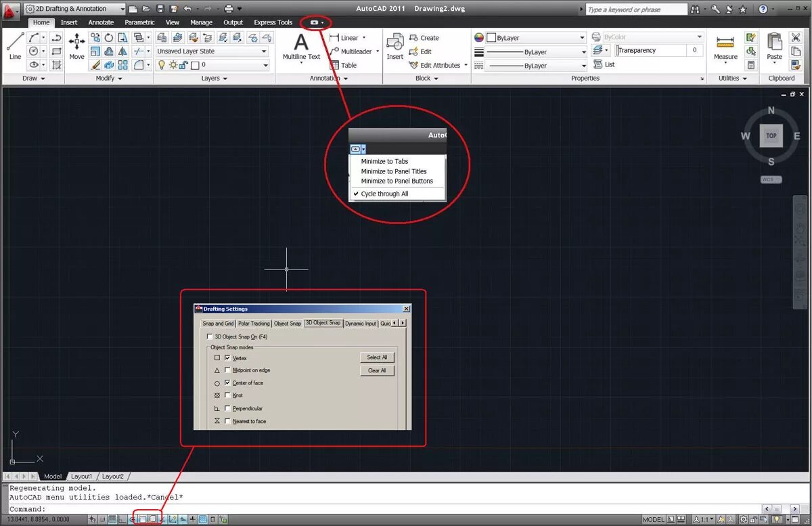Click Edit Attributes in the Block panel
The width and height of the screenshot is (812, 526).
click(x=438, y=65)
